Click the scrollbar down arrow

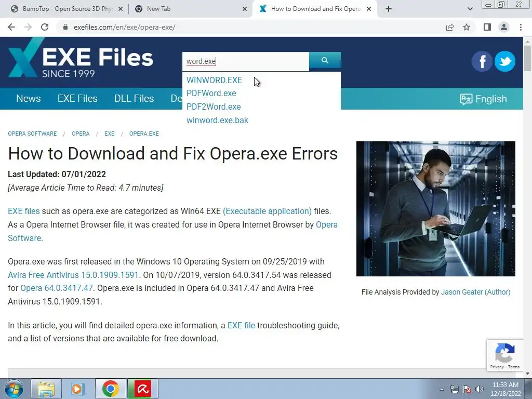(527, 374)
